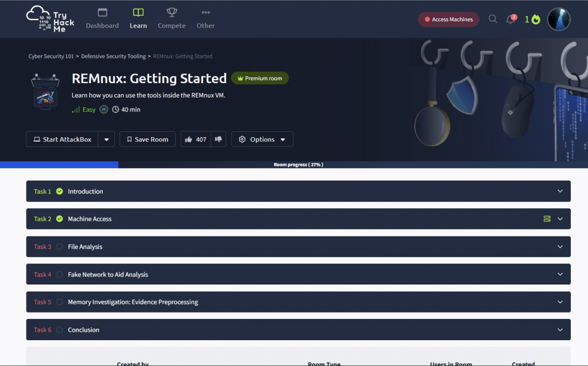Screen dimensions: 588x366
Task: Click the Machine Access task title
Action: 90,219
